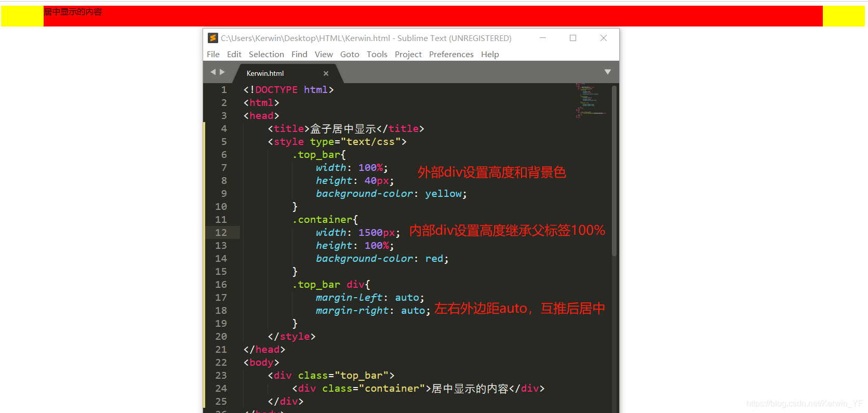Click the .top_bar selector on line 6

point(316,155)
